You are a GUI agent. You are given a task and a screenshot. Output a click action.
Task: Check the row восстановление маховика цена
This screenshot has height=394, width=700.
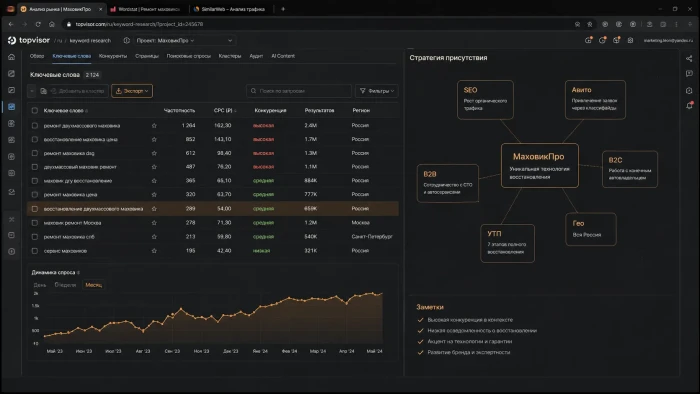click(34, 140)
